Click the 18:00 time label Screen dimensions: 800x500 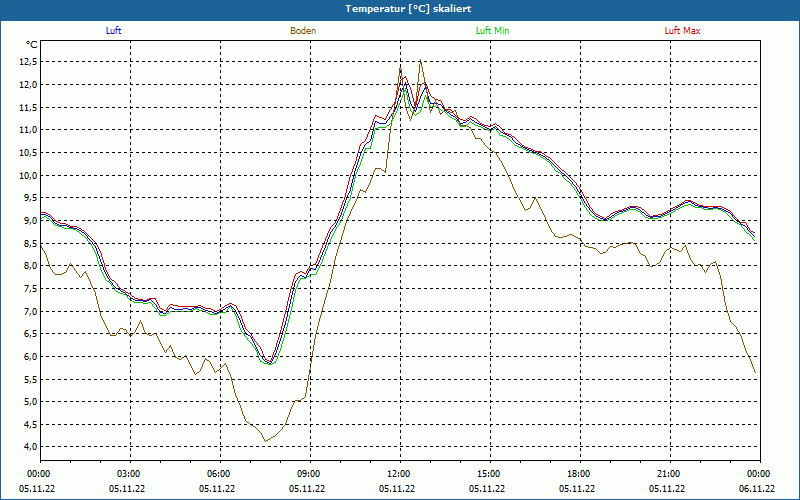(581, 474)
